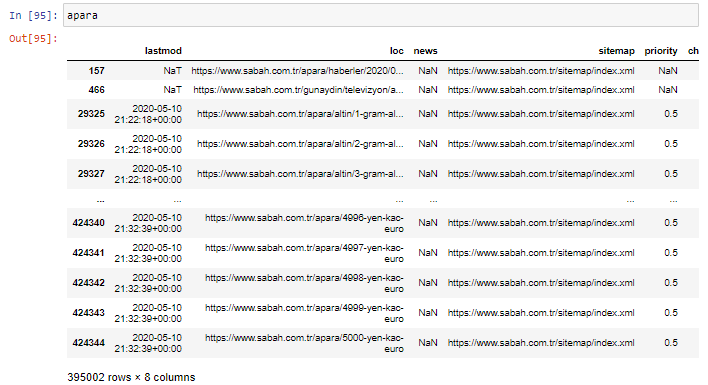Select row index 29325
This screenshot has height=385, width=708.
tap(91, 114)
